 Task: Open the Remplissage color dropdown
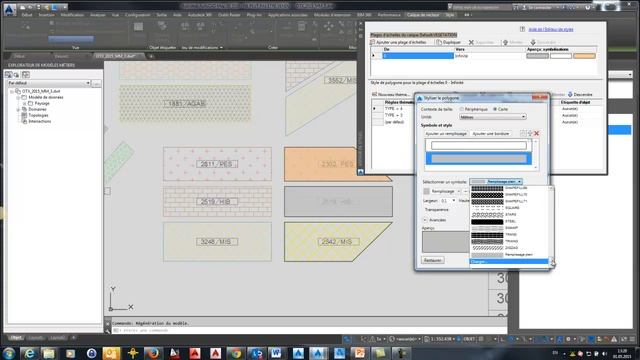[x=459, y=191]
